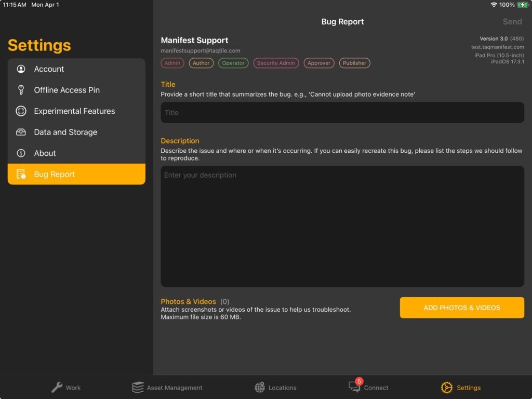Click the Settings gear icon in tab bar
Image resolution: width=532 pixels, height=399 pixels.
(446, 387)
